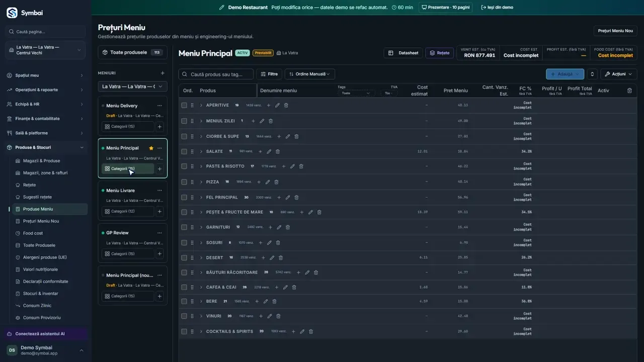Viewport: 644px width, 362px height.
Task: Expand the SOSURI category chevron
Action: [201, 243]
